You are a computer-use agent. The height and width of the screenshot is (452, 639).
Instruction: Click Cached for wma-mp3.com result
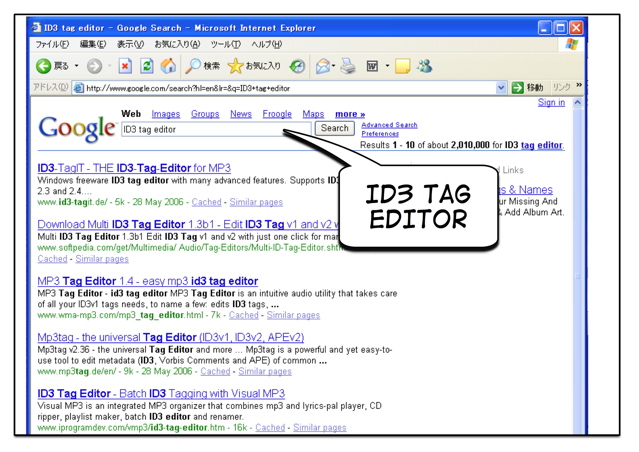coord(244,315)
